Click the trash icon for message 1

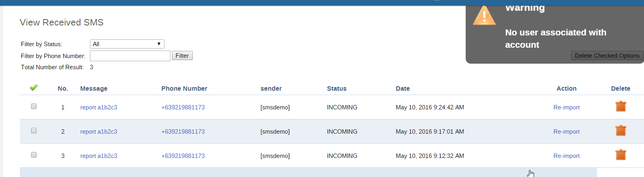pos(621,107)
